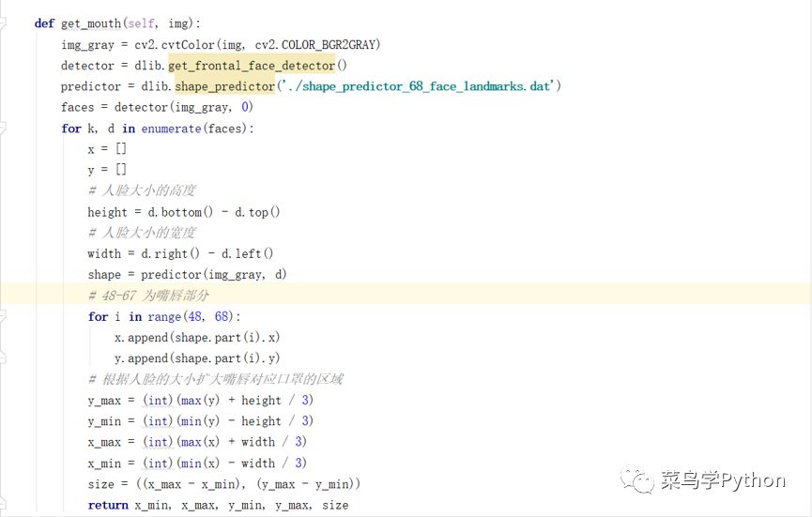812x517 pixels.
Task: Collapse the fold marker beside def get_mouth
Action: (x=3, y=23)
